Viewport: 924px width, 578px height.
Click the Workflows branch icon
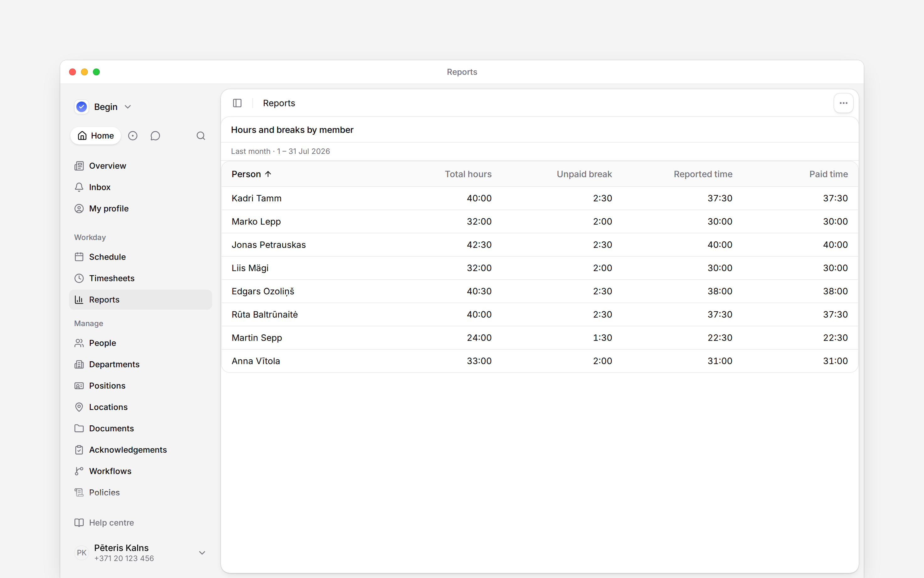click(x=79, y=471)
